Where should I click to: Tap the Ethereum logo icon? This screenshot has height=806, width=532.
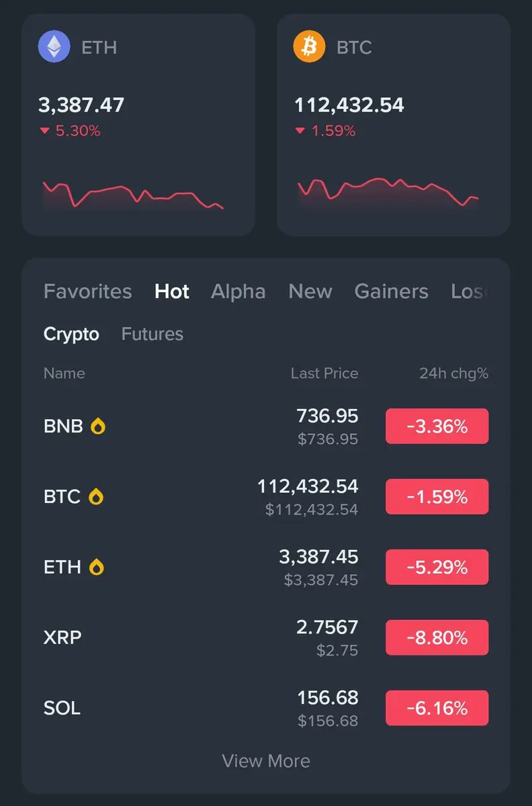pyautogui.click(x=54, y=47)
